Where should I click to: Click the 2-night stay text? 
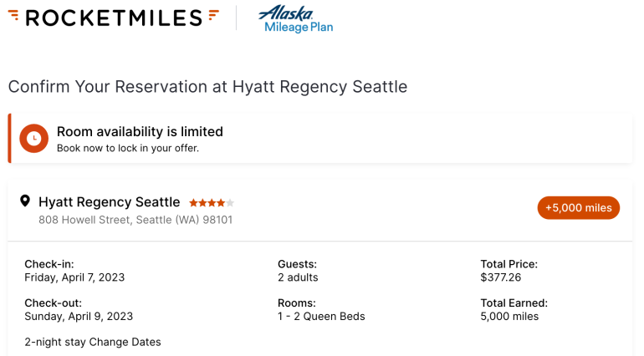[54, 342]
